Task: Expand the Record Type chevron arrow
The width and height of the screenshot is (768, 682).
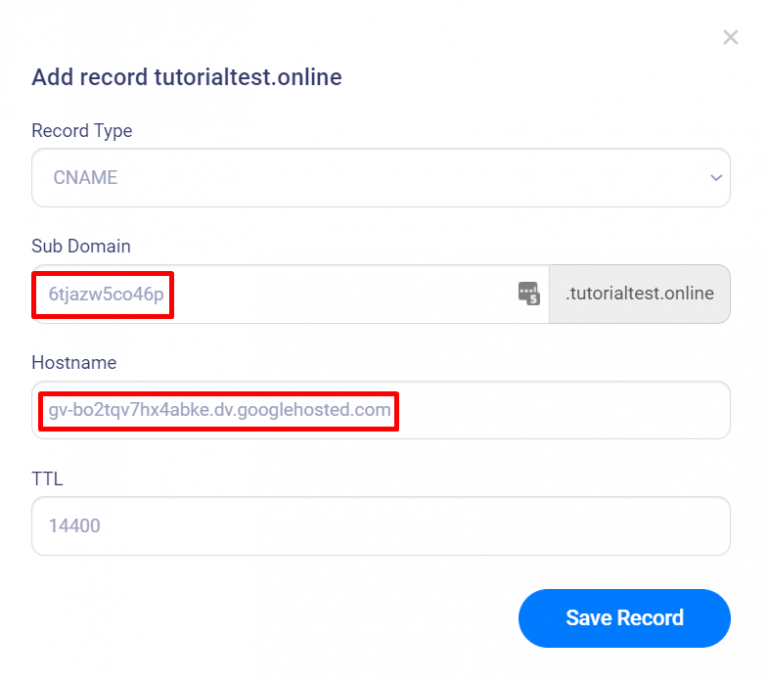Action: click(x=716, y=177)
